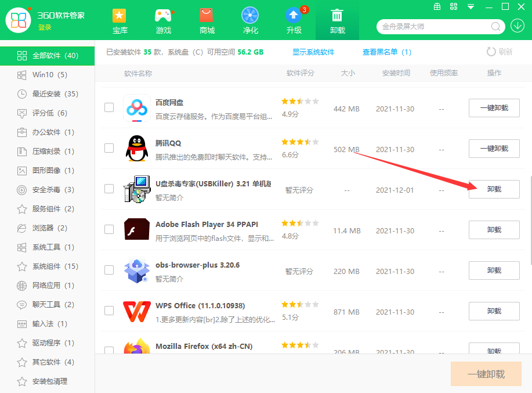Switch to the 游戏 tab

(x=164, y=21)
